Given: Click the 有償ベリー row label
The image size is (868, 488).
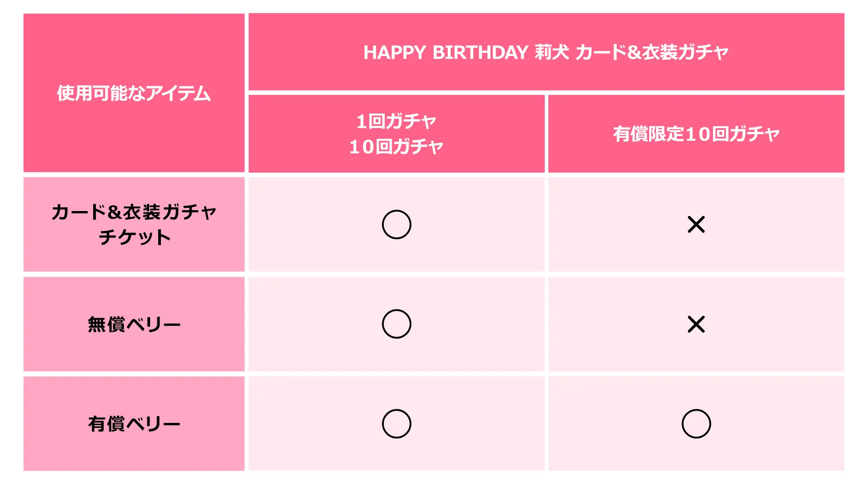Looking at the screenshot, I should (x=134, y=424).
